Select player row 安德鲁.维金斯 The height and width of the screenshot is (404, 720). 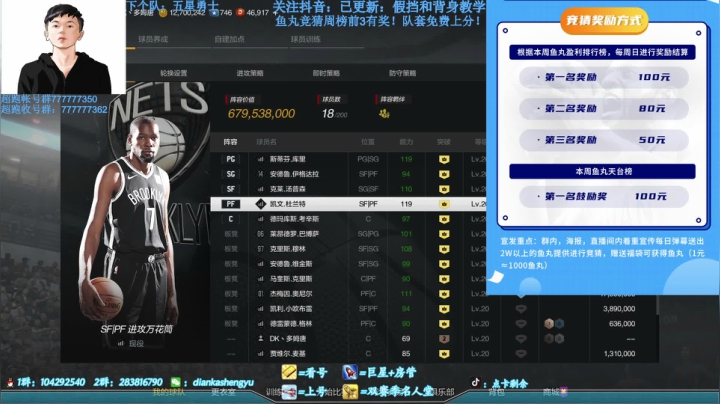coord(348,264)
